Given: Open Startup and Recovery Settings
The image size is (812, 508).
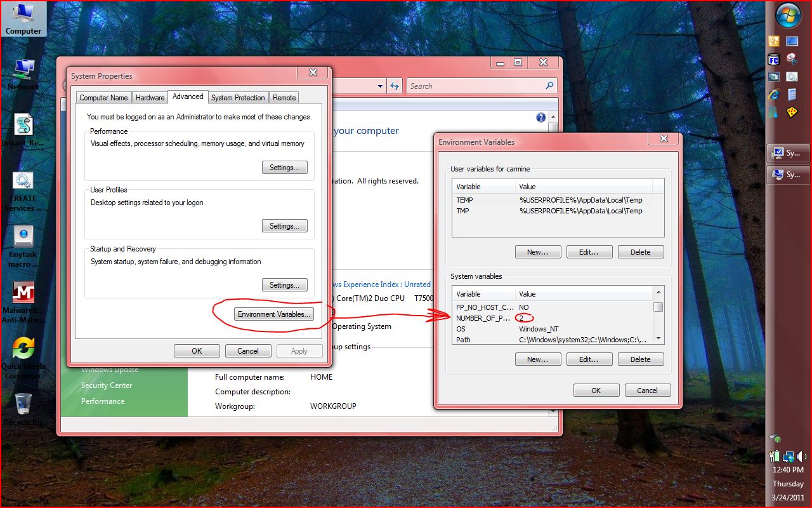Looking at the screenshot, I should point(284,285).
